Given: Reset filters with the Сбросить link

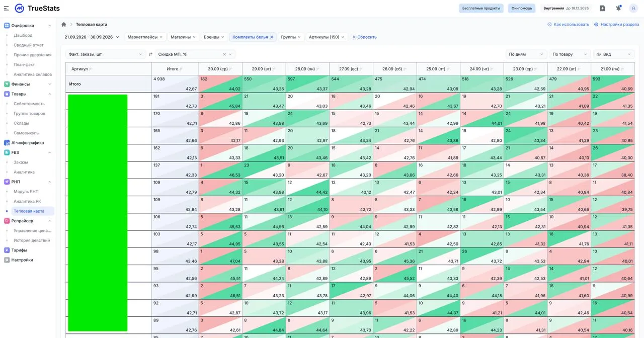Looking at the screenshot, I should [x=364, y=37].
